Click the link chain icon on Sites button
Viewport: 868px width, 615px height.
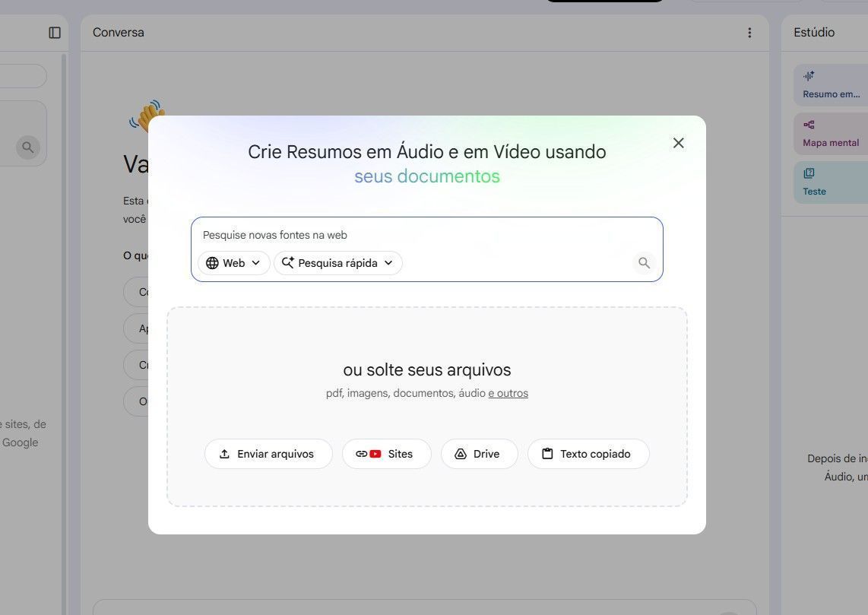pyautogui.click(x=362, y=454)
